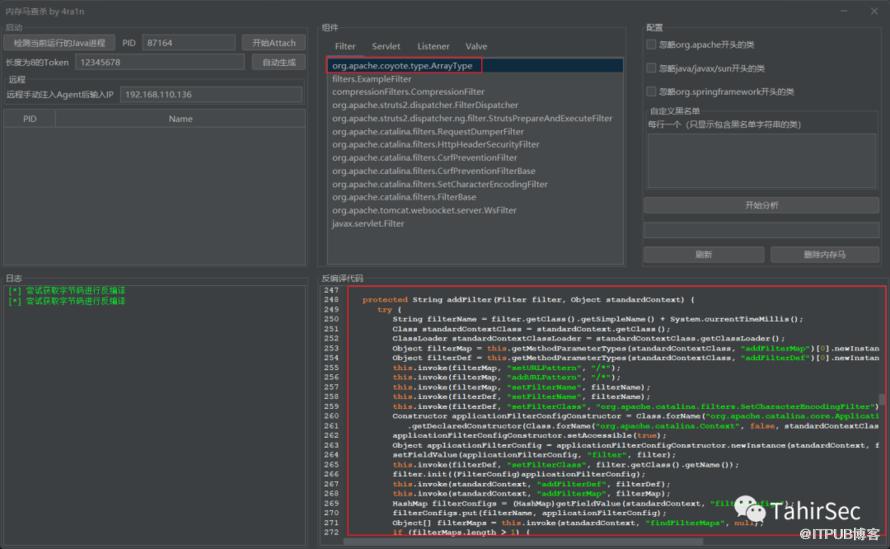Click the 删除内存马 button
Viewport: 890px width, 549px height.
point(824,255)
